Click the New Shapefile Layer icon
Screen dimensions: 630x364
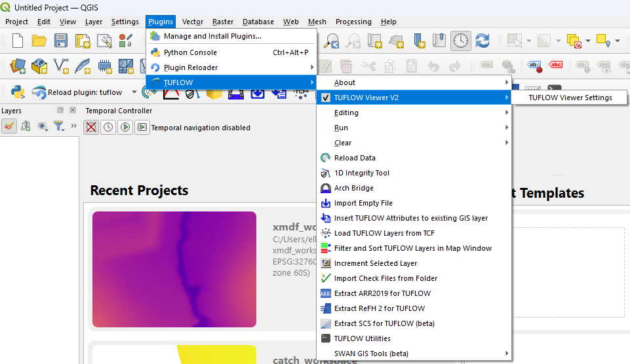(62, 66)
